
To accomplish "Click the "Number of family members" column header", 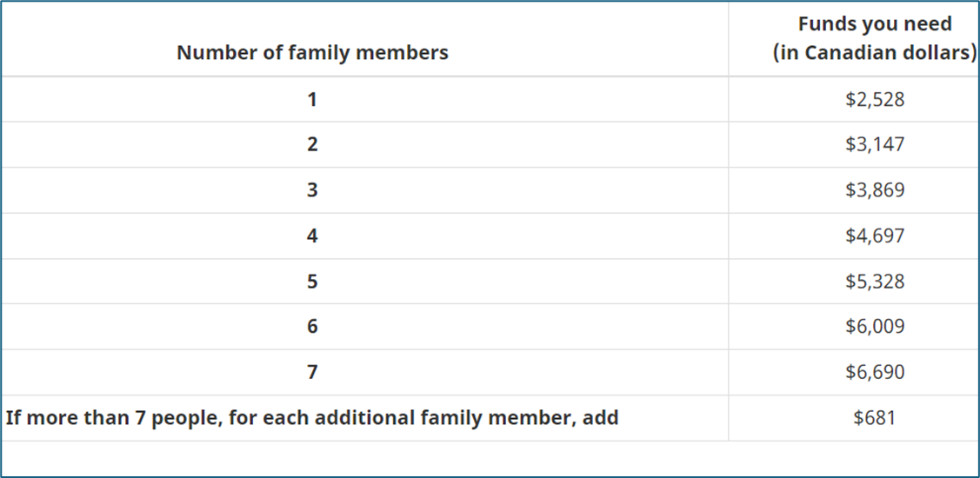I will coord(312,53).
